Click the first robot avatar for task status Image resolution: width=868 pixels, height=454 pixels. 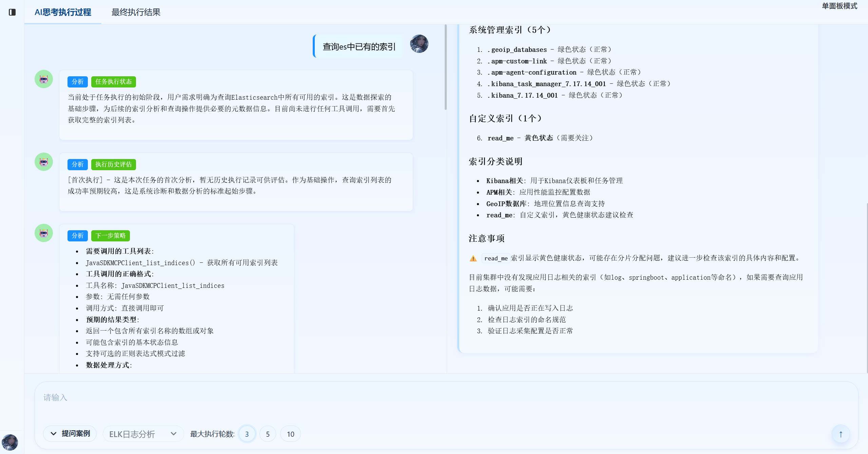pos(44,79)
